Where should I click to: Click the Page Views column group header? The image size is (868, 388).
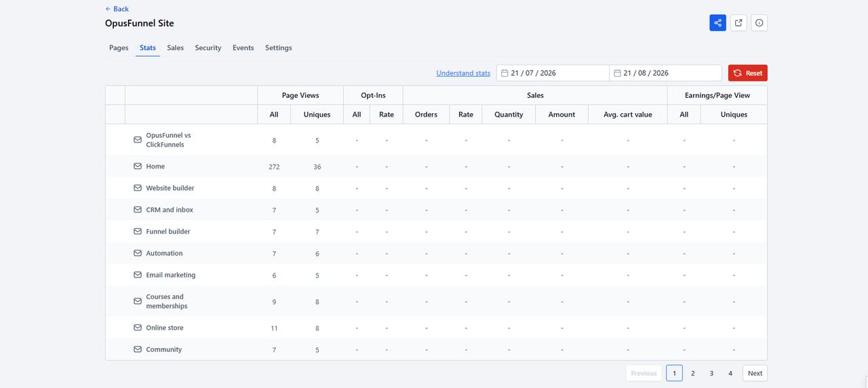300,96
